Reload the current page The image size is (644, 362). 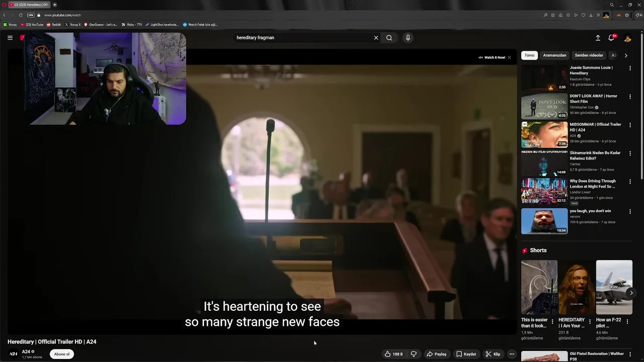tap(21, 15)
